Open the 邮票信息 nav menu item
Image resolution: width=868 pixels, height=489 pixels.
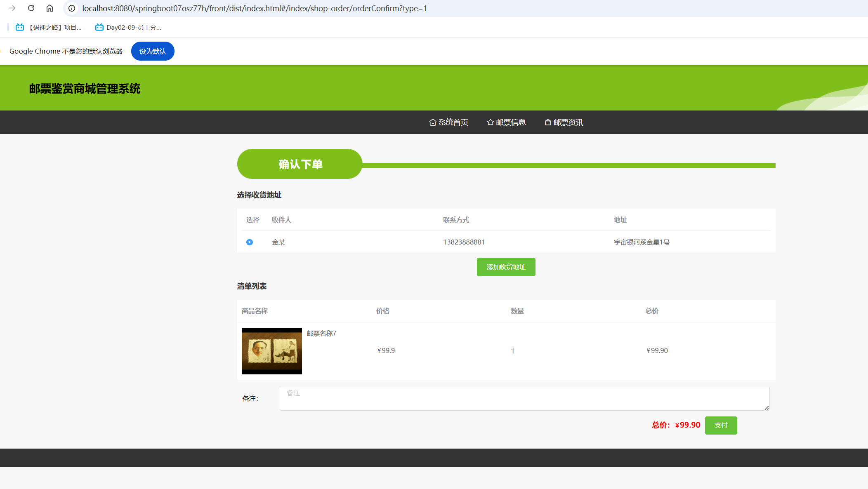click(511, 122)
